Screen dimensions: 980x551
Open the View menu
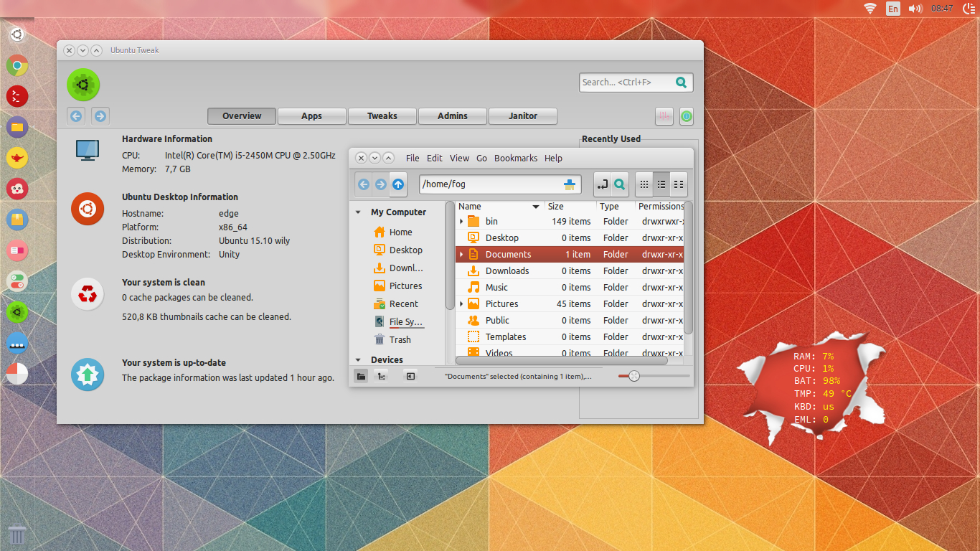coord(459,158)
